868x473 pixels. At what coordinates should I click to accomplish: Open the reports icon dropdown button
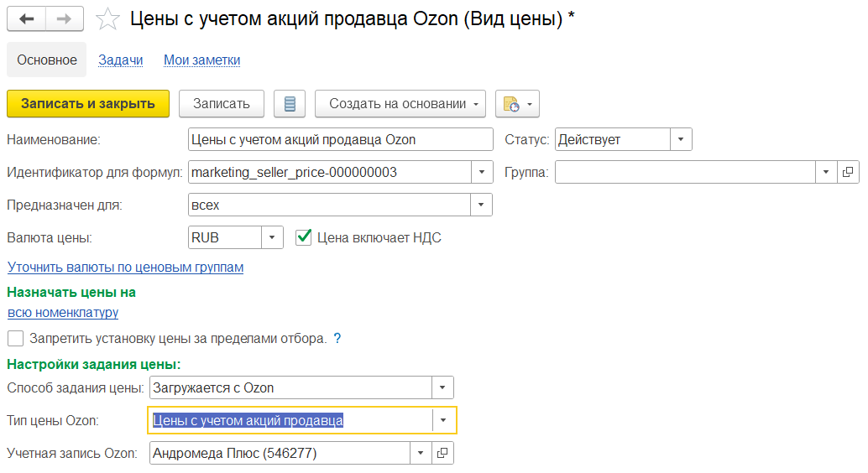[x=517, y=104]
